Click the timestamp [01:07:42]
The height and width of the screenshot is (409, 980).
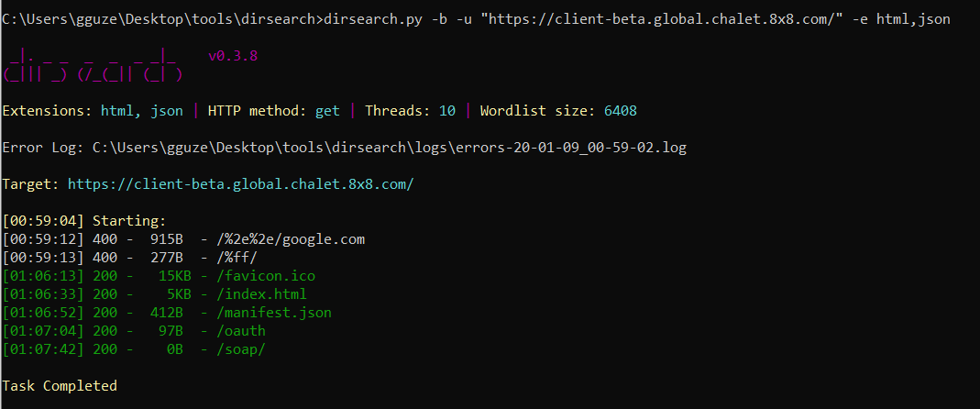43,349
